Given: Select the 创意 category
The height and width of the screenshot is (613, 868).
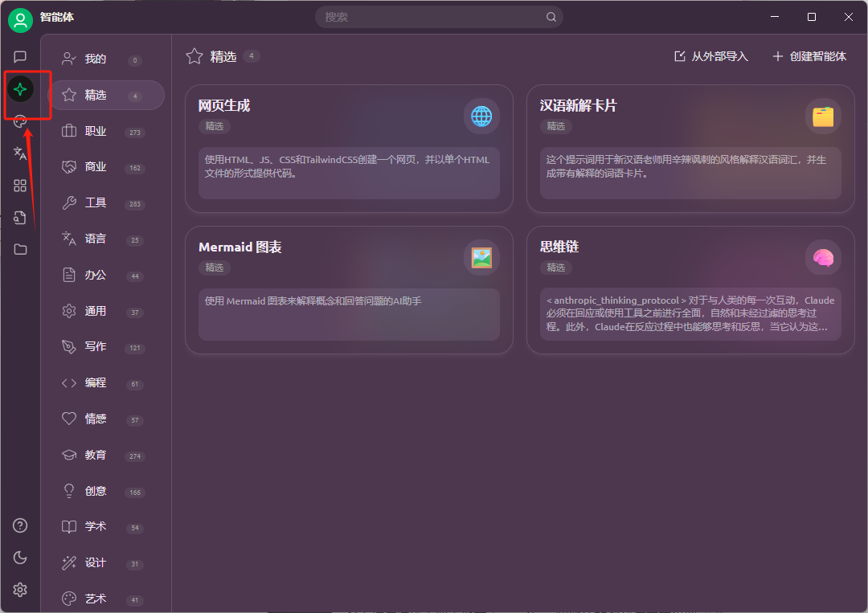Looking at the screenshot, I should tap(106, 491).
